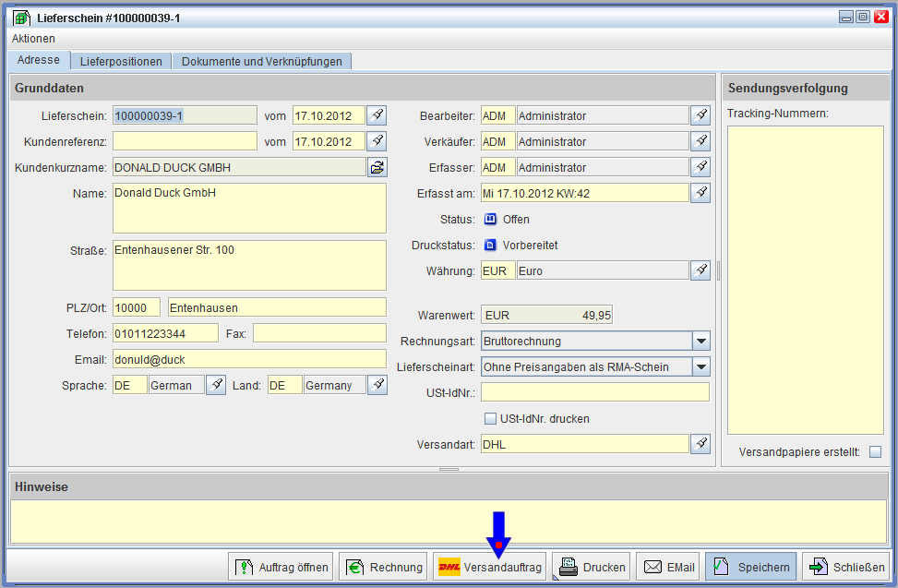The height and width of the screenshot is (588, 898).
Task: Click the pin icon next to Bearbeiter
Action: 700,115
